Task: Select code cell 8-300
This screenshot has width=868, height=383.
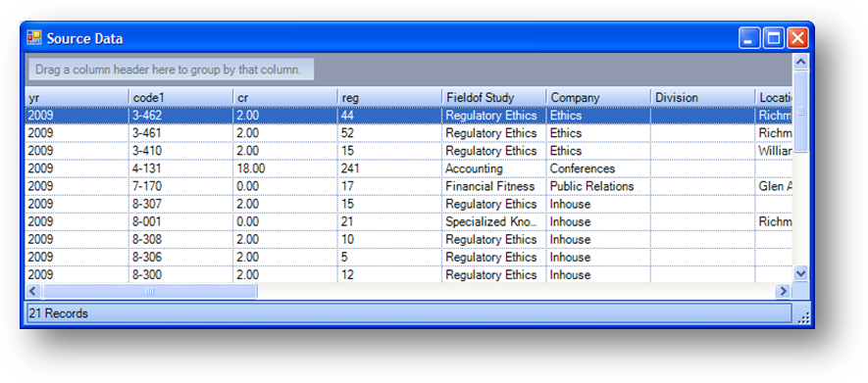Action: pyautogui.click(x=181, y=274)
